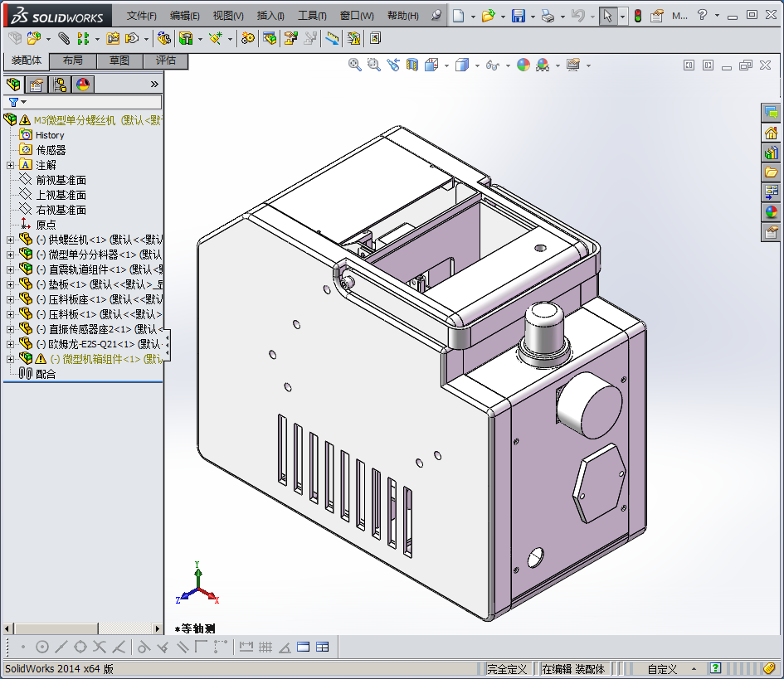Expand the 供螺丝机<1> component node
This screenshot has width=784, height=679.
click(x=10, y=240)
